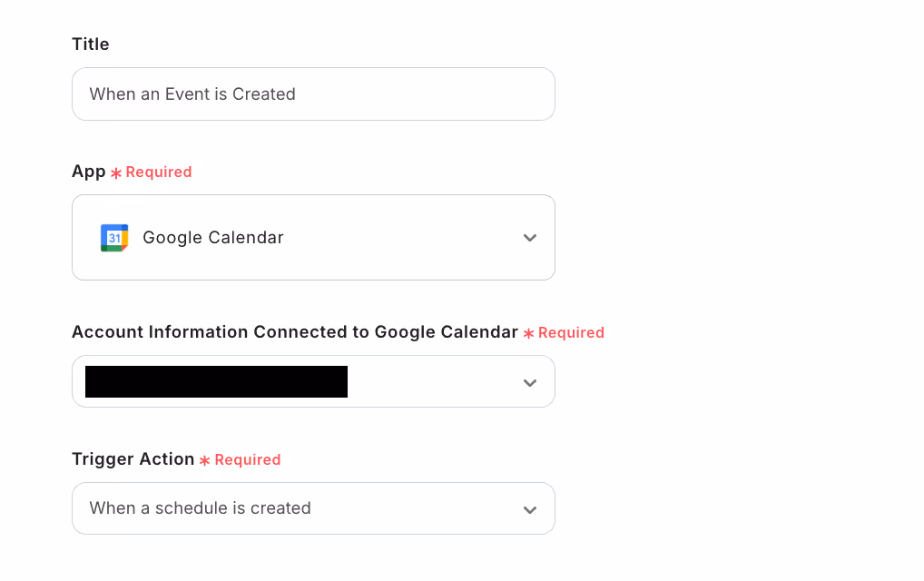
Task: Open the connected account dropdown arrow
Action: (x=530, y=382)
